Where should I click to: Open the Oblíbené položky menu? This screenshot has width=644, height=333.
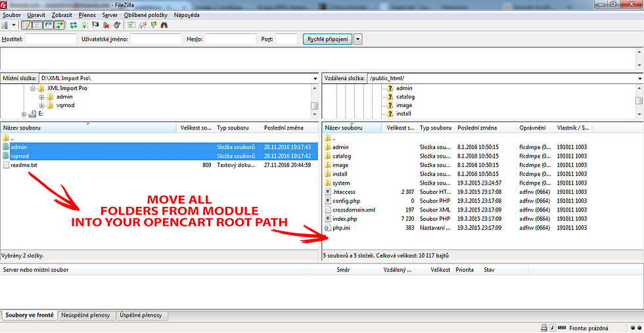tap(146, 15)
